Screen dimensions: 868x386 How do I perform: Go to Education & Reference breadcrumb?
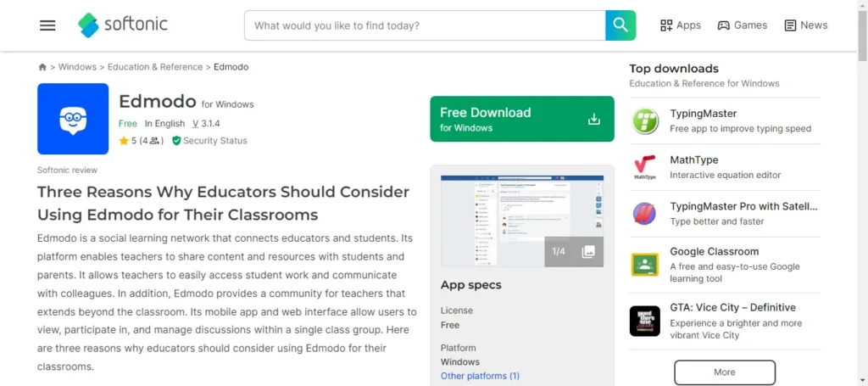pyautogui.click(x=155, y=67)
